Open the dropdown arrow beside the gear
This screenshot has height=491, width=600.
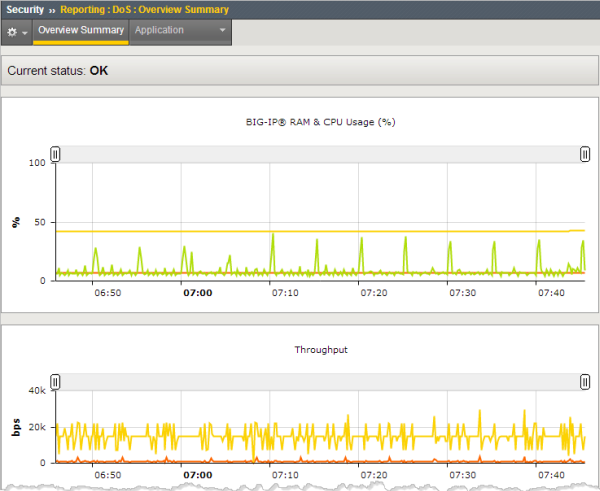click(25, 33)
